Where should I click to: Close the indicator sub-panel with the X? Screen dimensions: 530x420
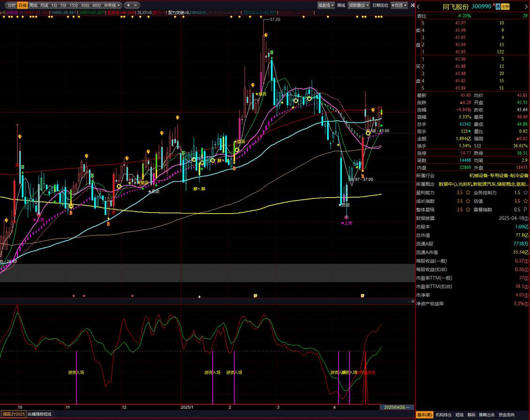pyautogui.click(x=412, y=302)
